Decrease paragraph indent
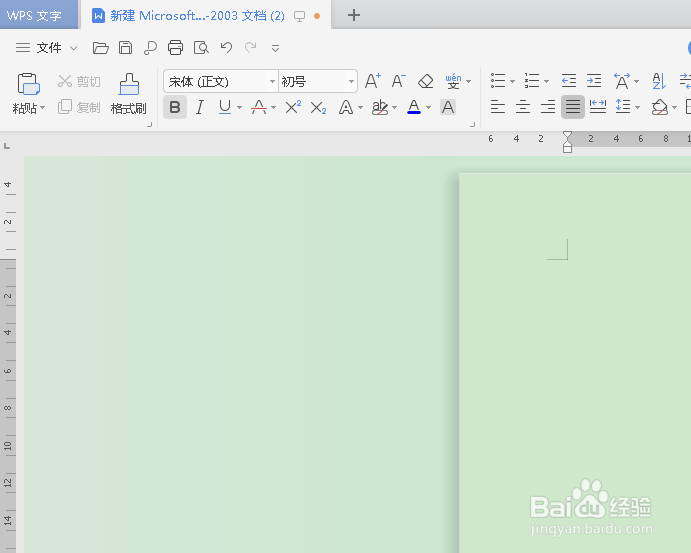Screen dimensions: 691x553 pos(568,81)
